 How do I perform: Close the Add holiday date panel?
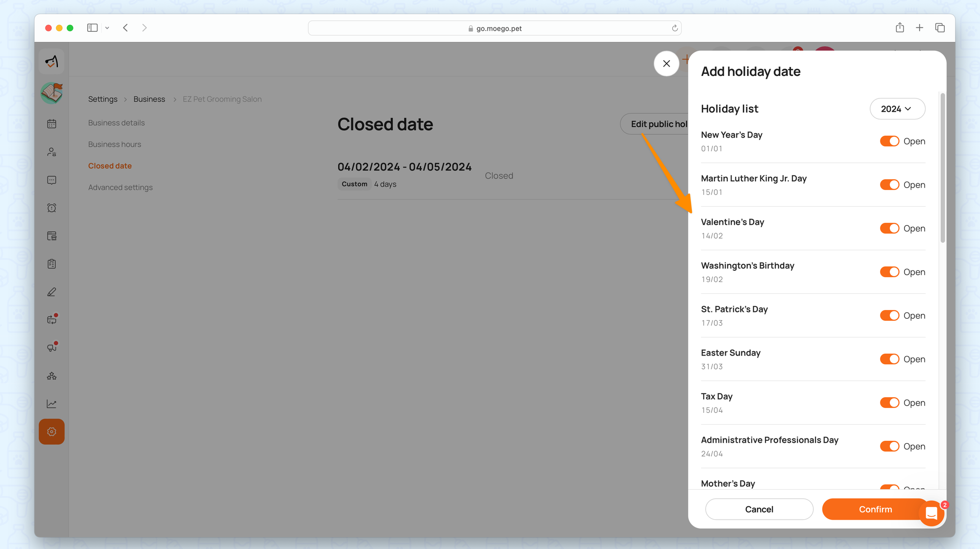pos(666,64)
